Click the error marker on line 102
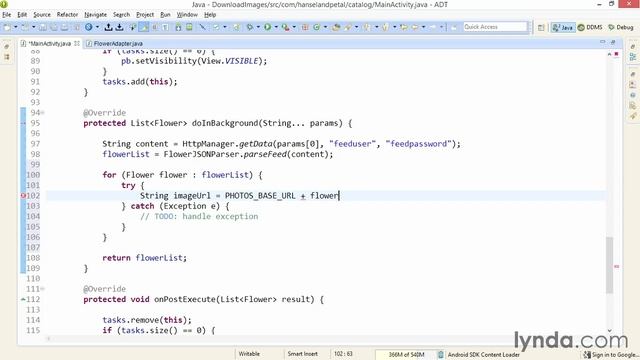This screenshot has width=640, height=360. (x=23, y=196)
